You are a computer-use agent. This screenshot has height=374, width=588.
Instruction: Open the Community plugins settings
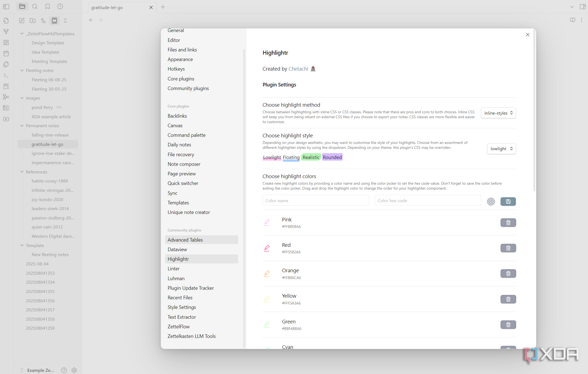188,88
